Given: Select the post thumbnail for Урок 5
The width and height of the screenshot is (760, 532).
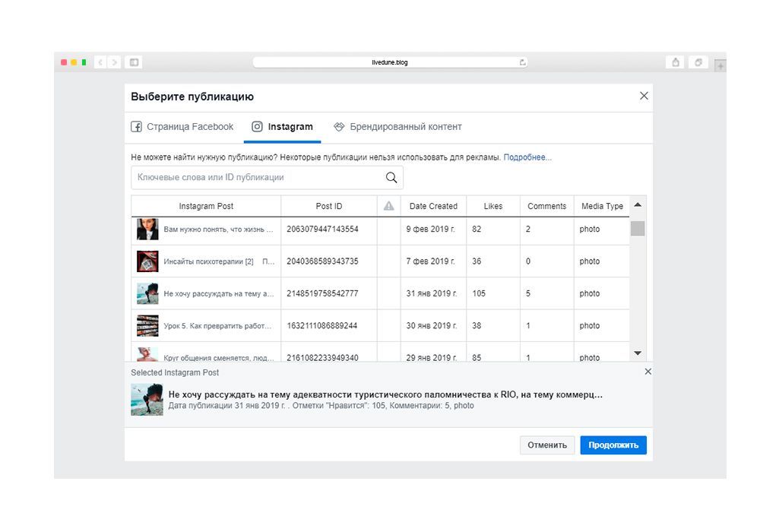Looking at the screenshot, I should [147, 326].
